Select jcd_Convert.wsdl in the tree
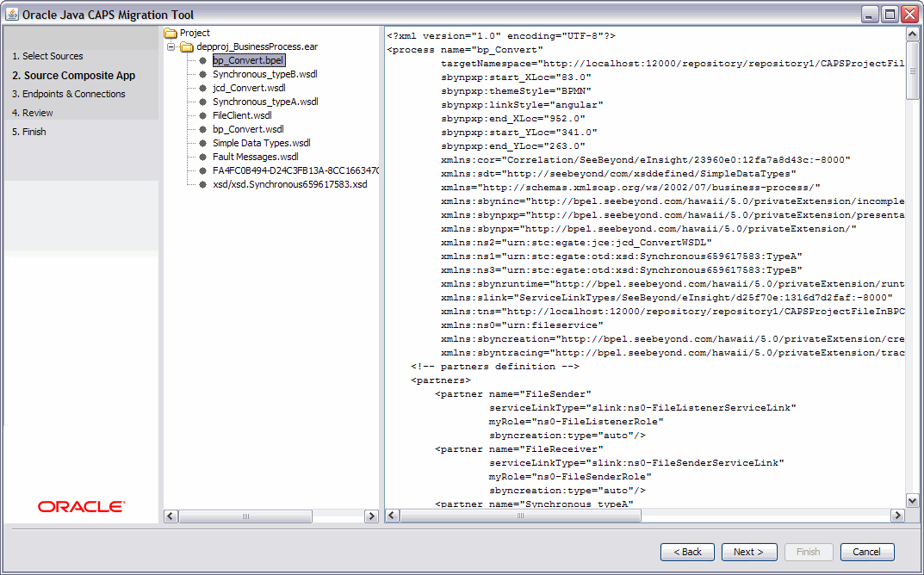This screenshot has height=575, width=924. (249, 88)
